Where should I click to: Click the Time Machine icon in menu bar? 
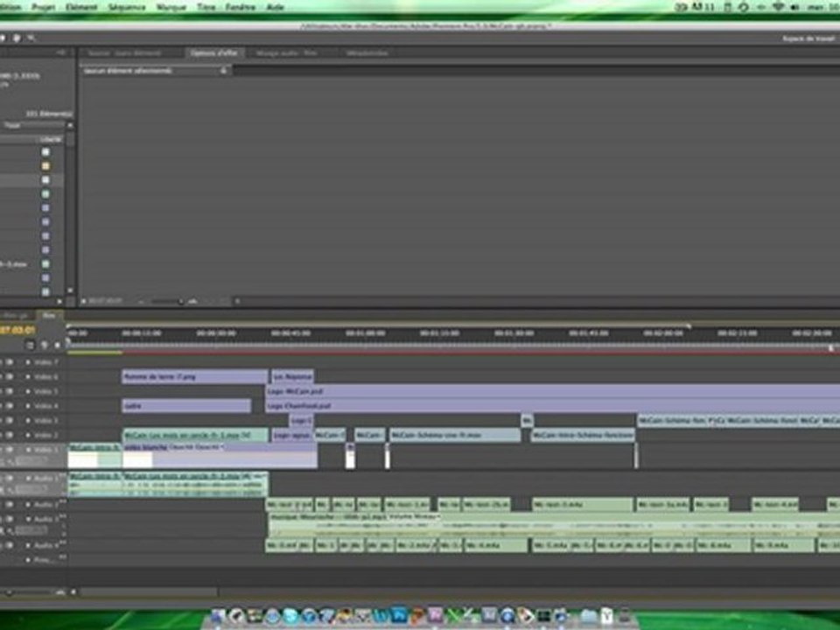coord(743,7)
